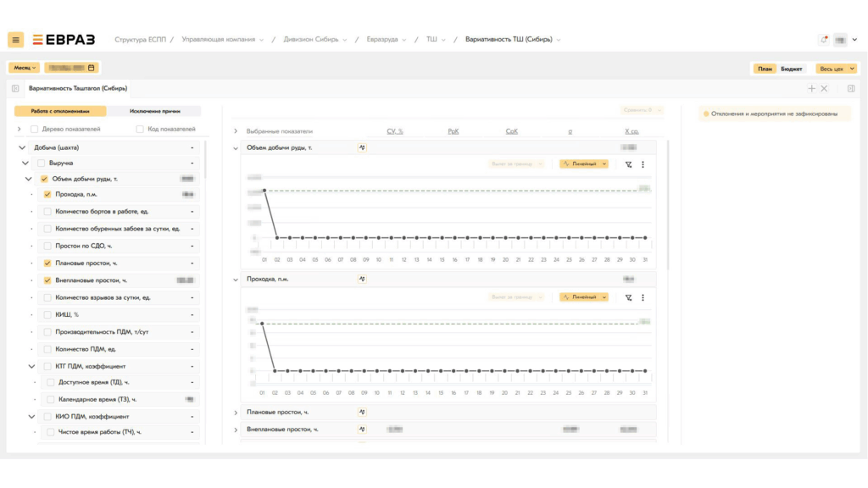The image size is (868, 488).
Task: Click chart-type icon next to Плановые простои
Action: pos(362,413)
